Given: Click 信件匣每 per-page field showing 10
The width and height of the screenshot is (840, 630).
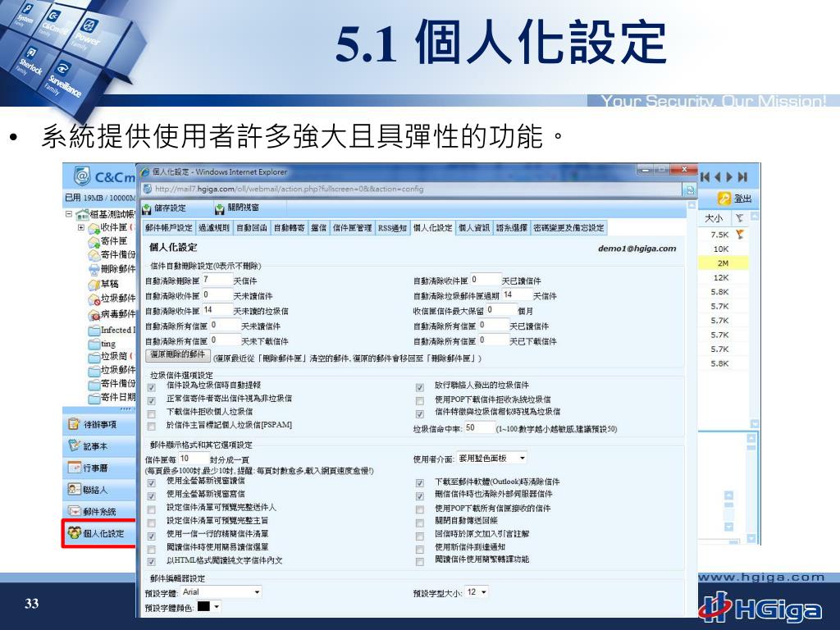Looking at the screenshot, I should tap(194, 459).
